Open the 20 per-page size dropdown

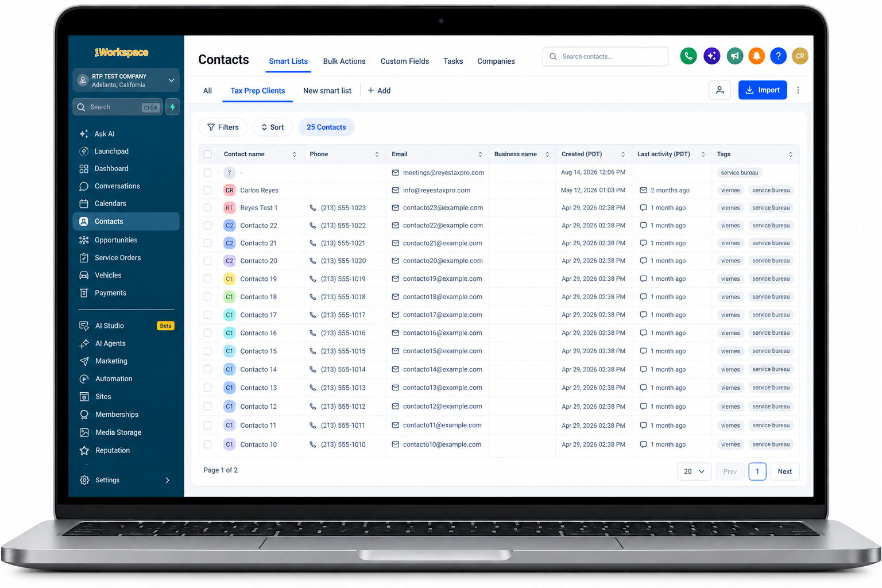tap(694, 471)
